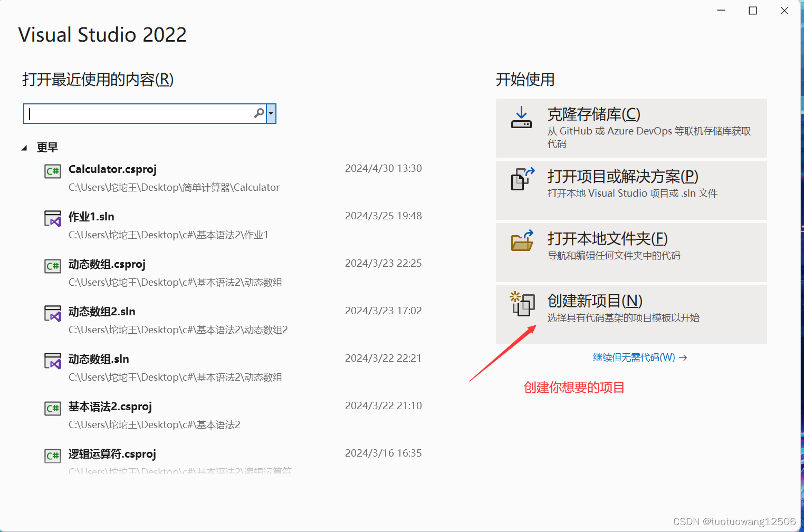Collapse the 更早 group
Screen dimensions: 804x532
pyautogui.click(x=24, y=148)
